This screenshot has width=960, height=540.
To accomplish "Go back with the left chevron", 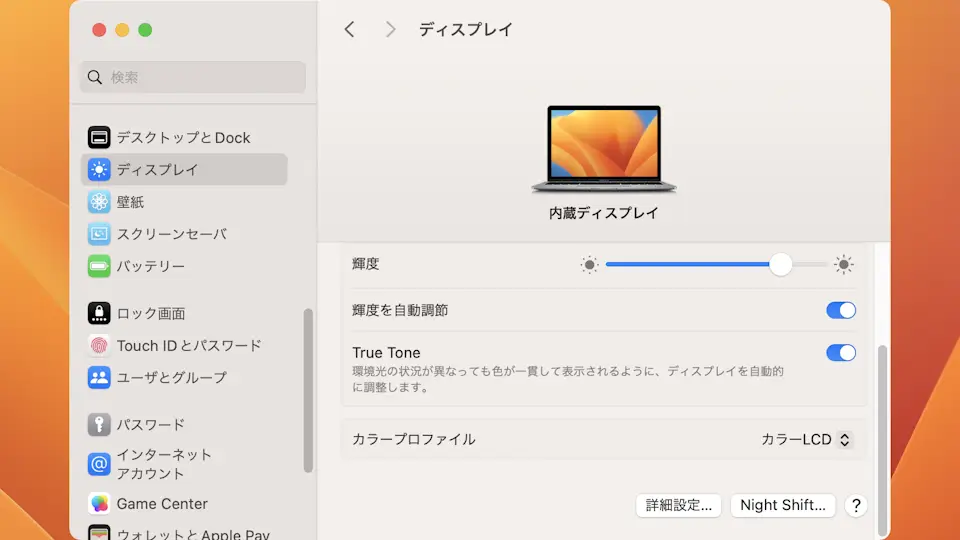I will (x=349, y=30).
